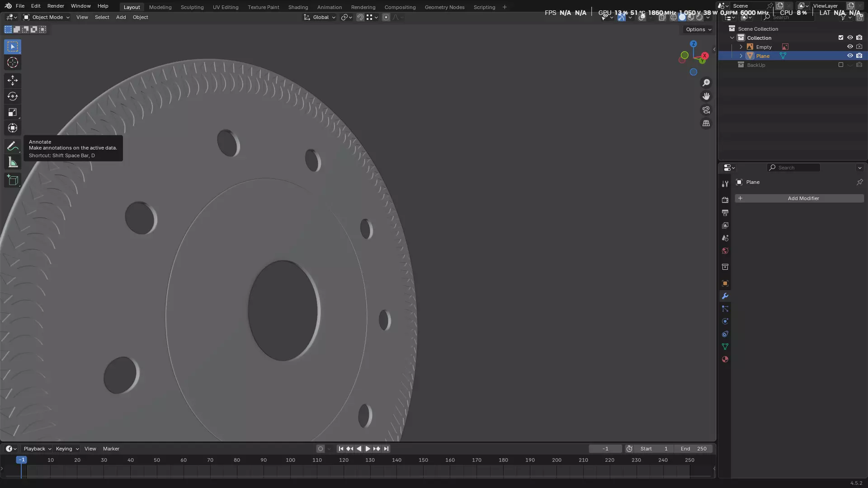Activate the Transform tool
Image resolution: width=868 pixels, height=488 pixels.
click(13, 128)
